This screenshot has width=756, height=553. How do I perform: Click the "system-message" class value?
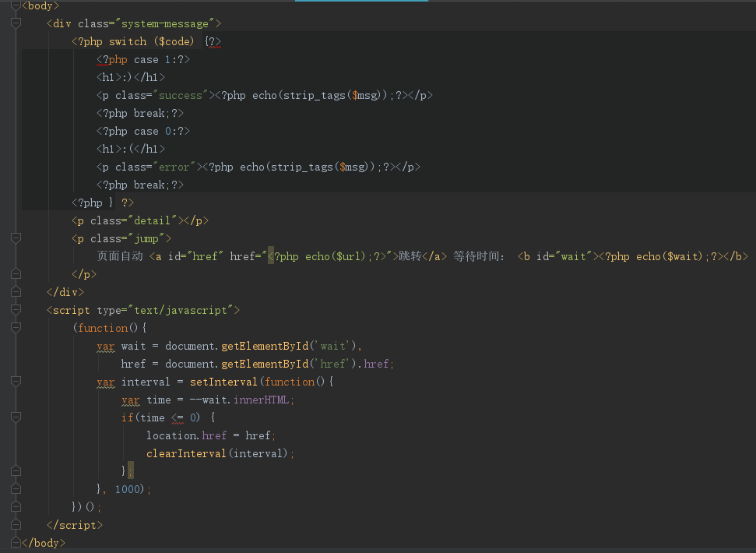point(165,23)
